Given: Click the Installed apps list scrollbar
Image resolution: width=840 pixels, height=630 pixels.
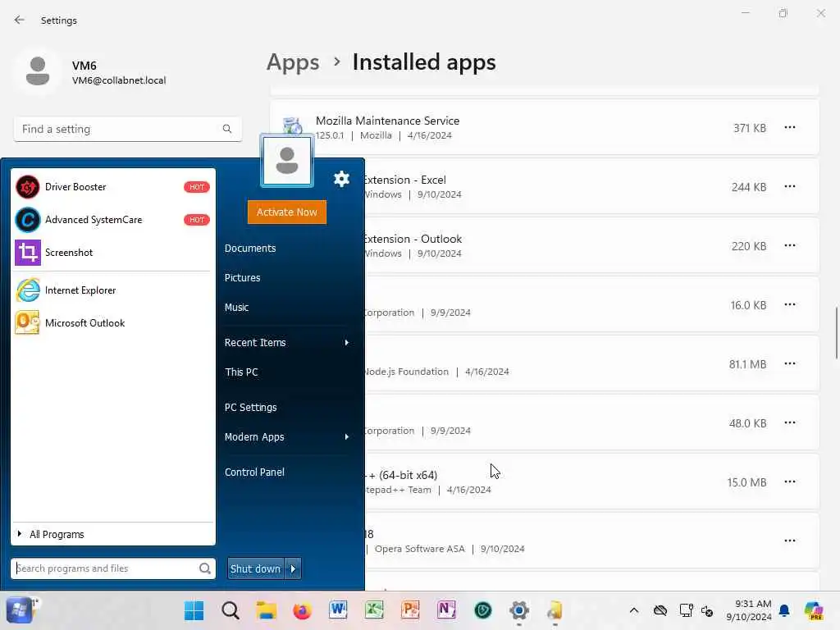Looking at the screenshot, I should coord(836,333).
